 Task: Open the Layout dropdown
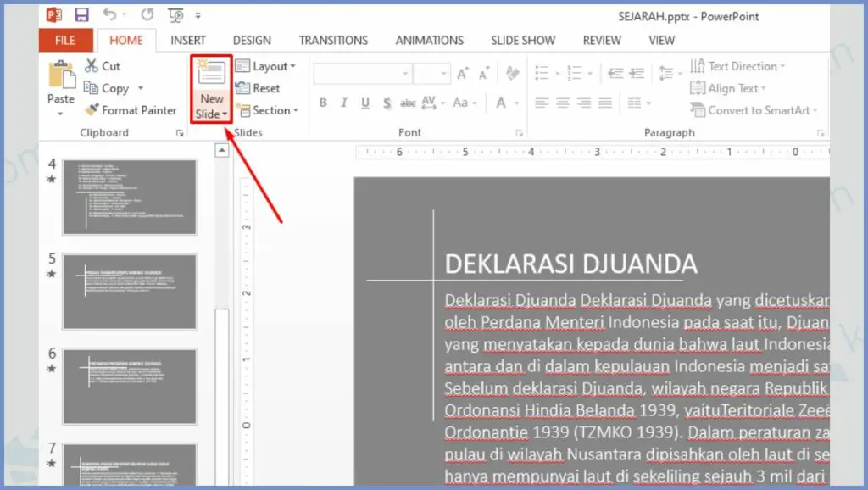click(265, 66)
